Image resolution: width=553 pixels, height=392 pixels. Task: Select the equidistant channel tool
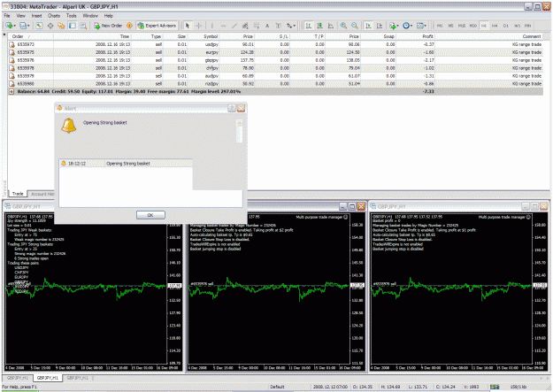[245, 26]
